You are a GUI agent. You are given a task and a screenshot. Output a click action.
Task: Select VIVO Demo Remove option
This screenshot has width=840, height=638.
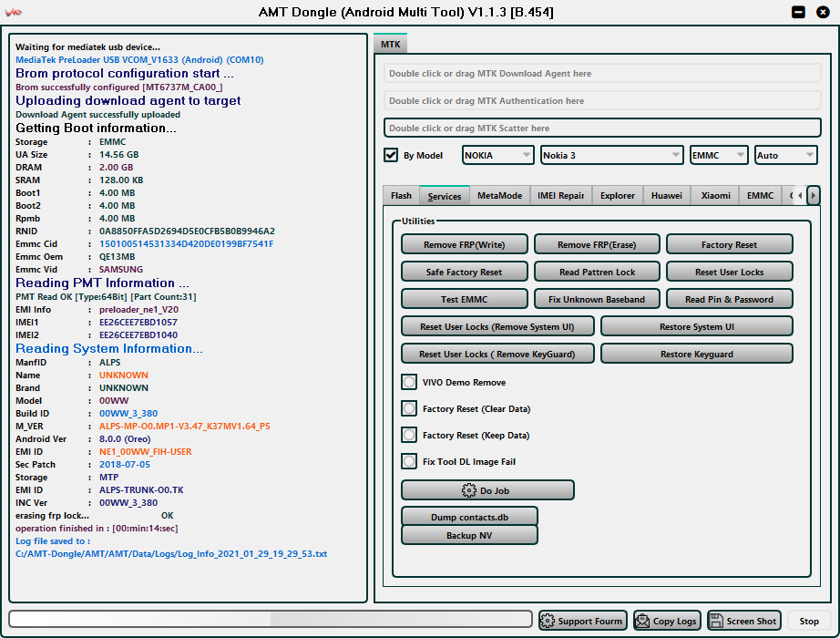point(409,382)
